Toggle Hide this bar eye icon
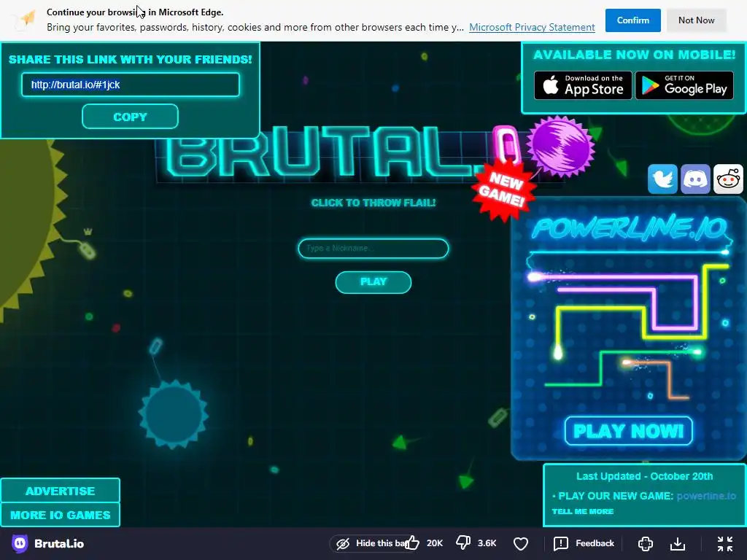The width and height of the screenshot is (747, 560). 343,543
